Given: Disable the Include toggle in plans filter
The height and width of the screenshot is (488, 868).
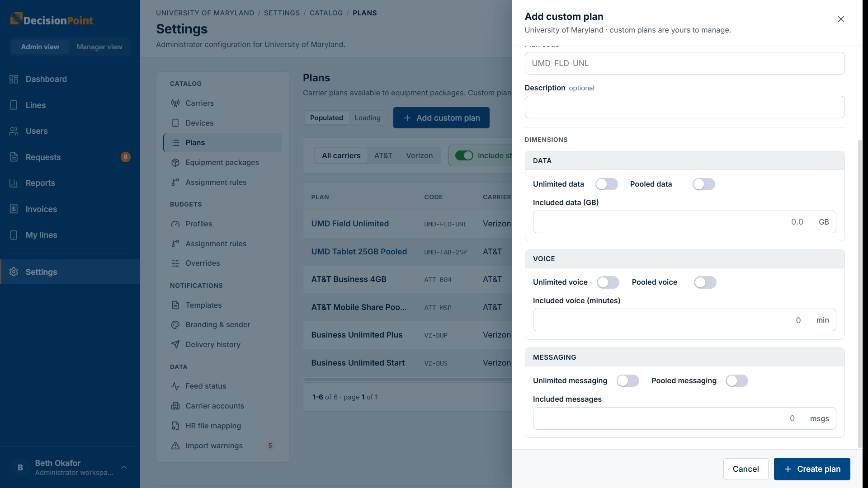Looking at the screenshot, I should pos(464,155).
